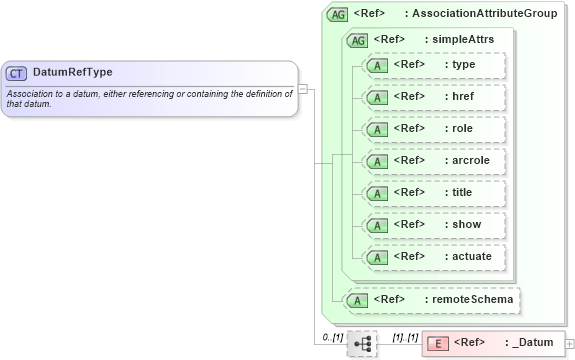Click the AG icon of simpleAttrs
Image resolution: width=575 pixels, height=360 pixels.
click(357, 40)
